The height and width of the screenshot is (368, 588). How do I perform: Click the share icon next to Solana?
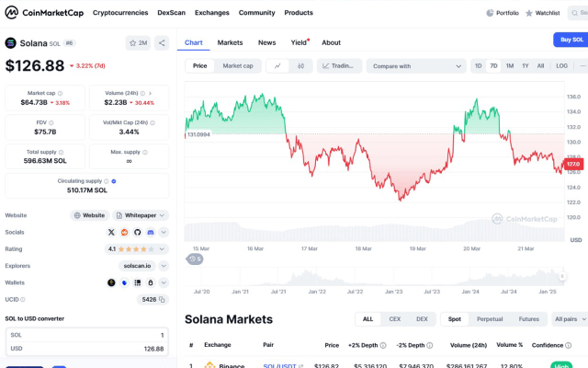(x=162, y=43)
